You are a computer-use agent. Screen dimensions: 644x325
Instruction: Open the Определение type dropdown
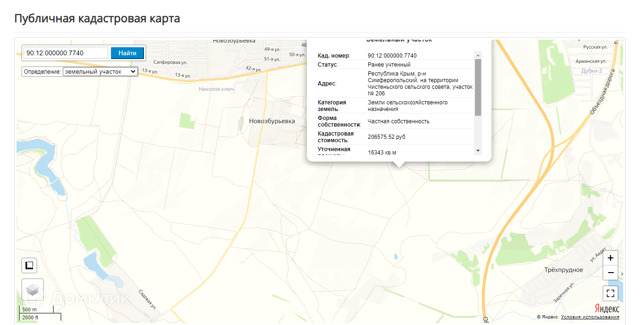coord(100,71)
